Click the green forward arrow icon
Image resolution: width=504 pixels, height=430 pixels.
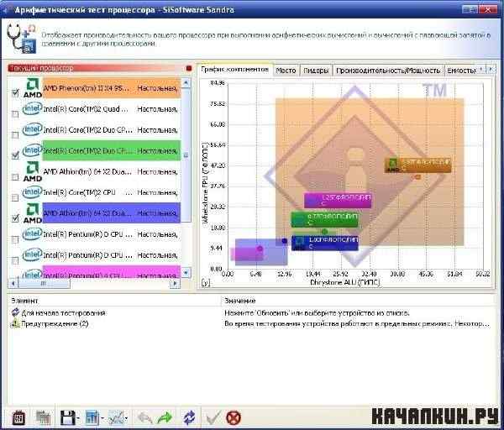click(x=165, y=417)
